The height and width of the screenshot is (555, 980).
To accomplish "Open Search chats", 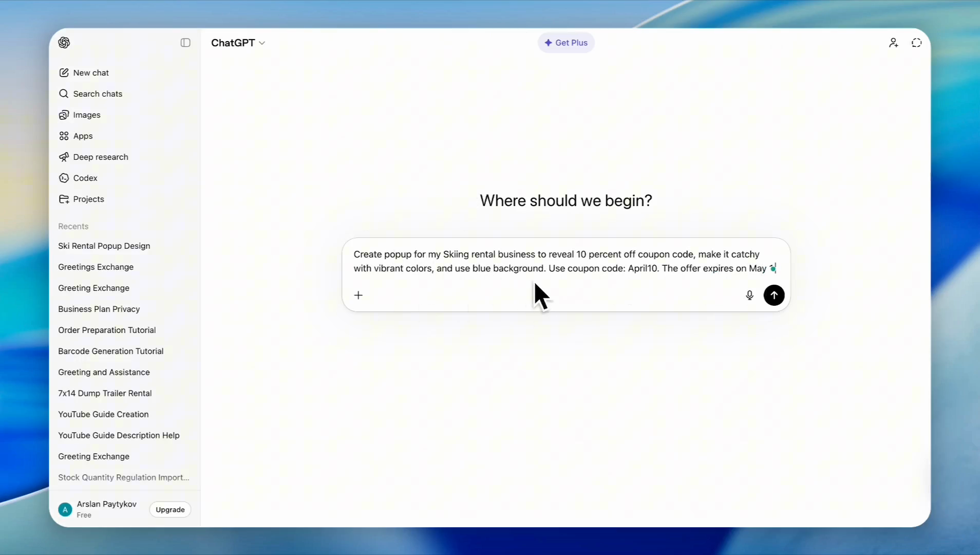I will coord(97,94).
